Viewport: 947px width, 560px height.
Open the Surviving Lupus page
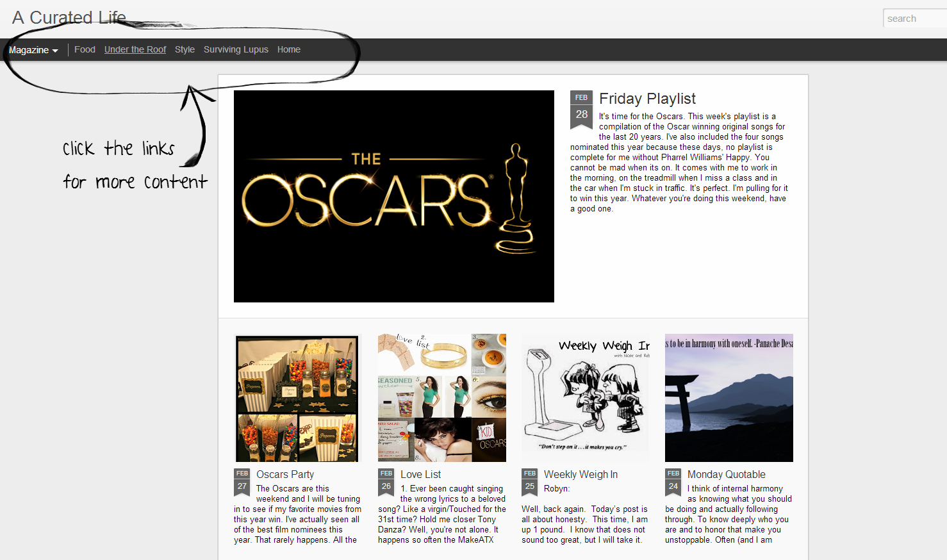236,49
